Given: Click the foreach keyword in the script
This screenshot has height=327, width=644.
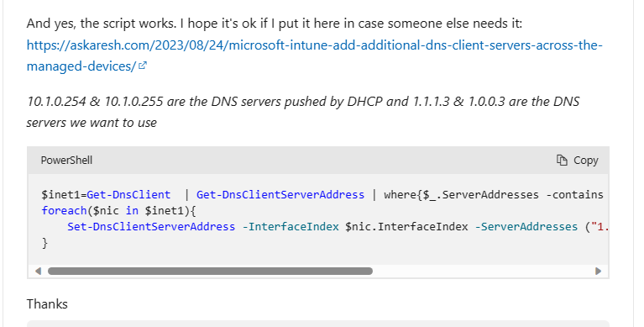Looking at the screenshot, I should 64,211.
